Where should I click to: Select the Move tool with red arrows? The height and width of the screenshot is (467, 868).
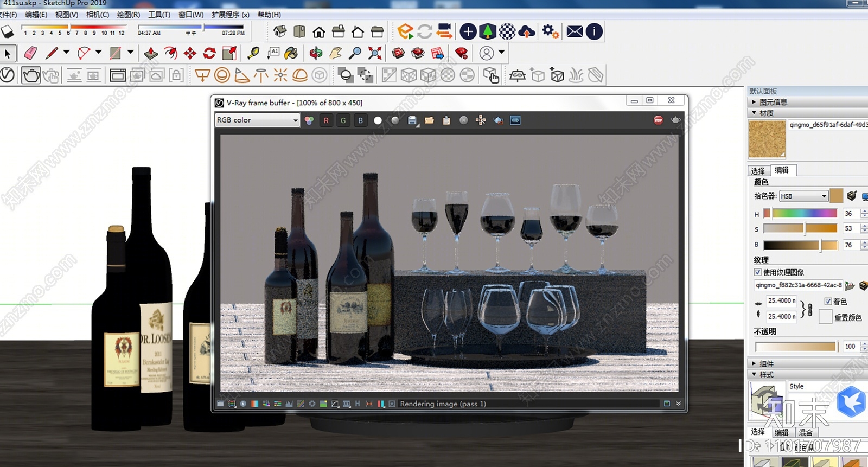tap(190, 53)
